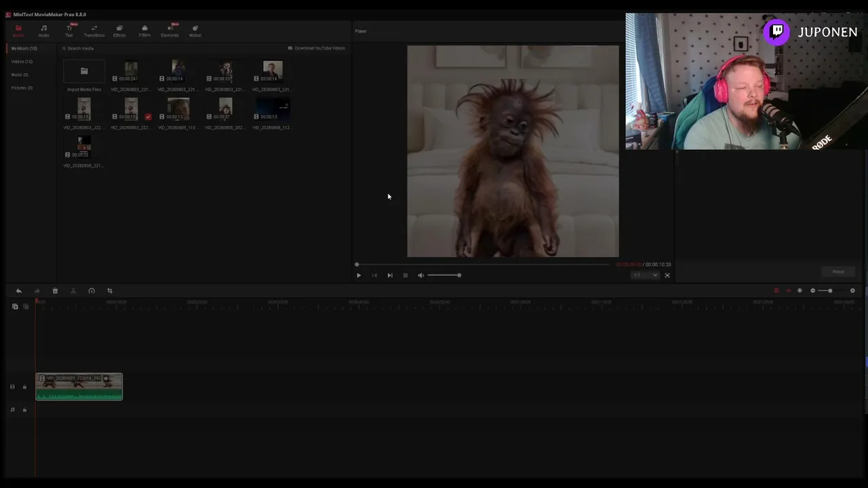Click the red checkmark on the 00:00:15 clip
868x488 pixels.
(148, 117)
